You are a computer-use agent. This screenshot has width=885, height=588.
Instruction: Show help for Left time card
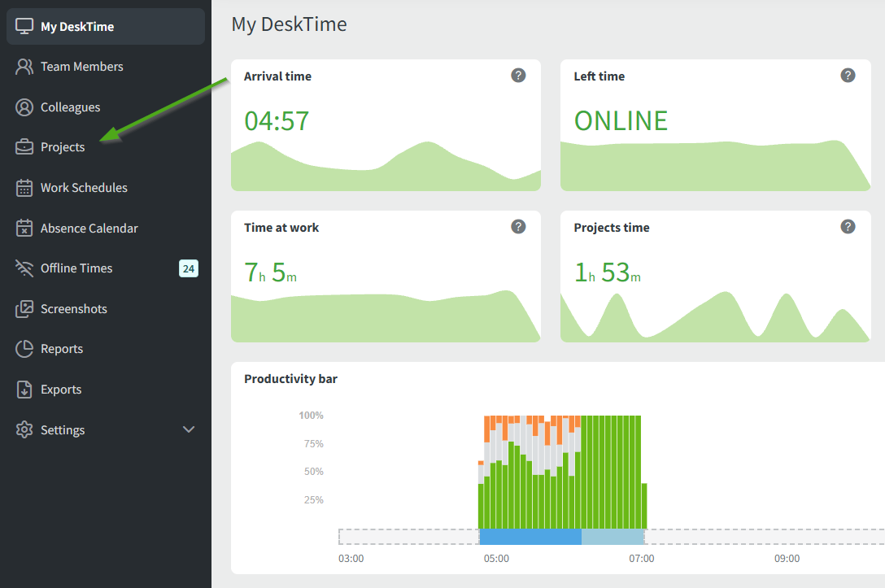click(x=848, y=76)
